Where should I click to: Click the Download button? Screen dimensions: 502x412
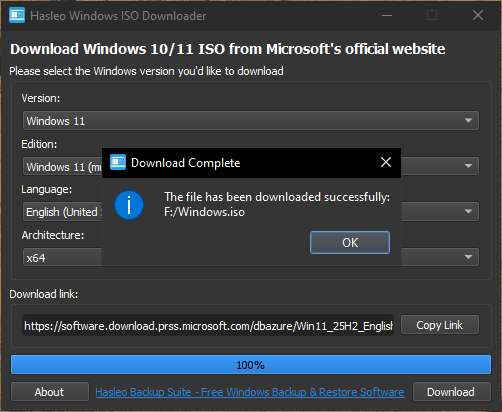(x=452, y=392)
